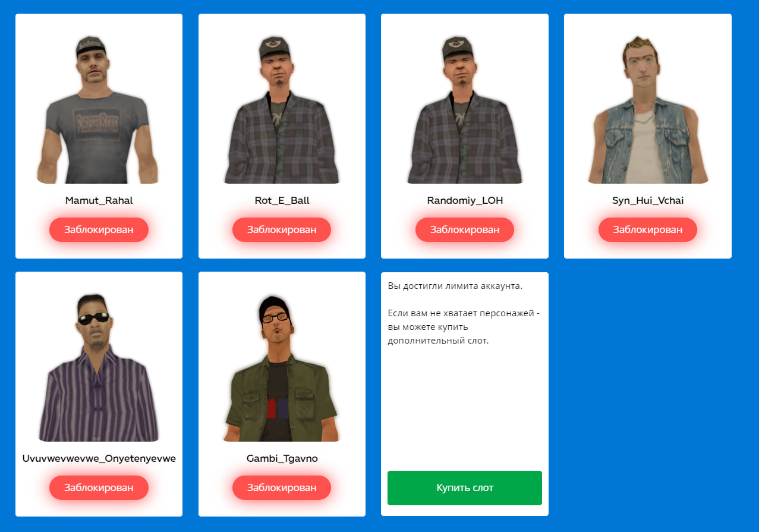
Task: Click the green Купить слот button
Action: point(465,488)
